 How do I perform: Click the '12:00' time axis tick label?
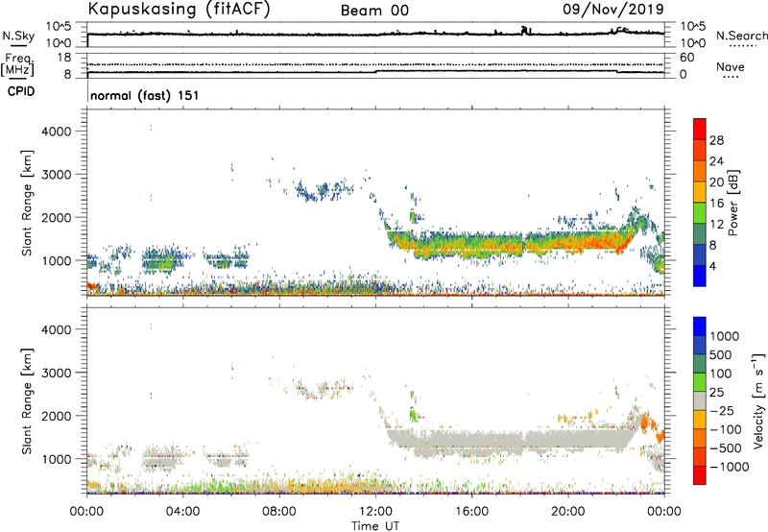coord(375,512)
